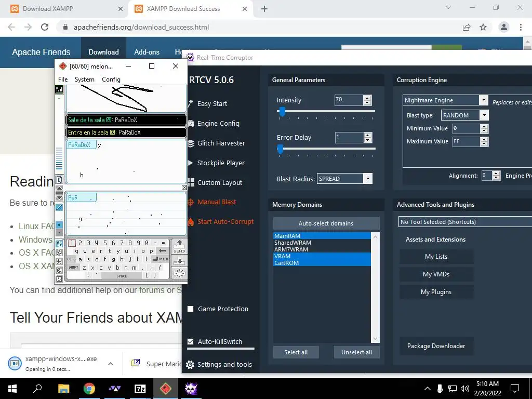Open the Package Downloader
Screen dimensions: 532x399
(436, 346)
